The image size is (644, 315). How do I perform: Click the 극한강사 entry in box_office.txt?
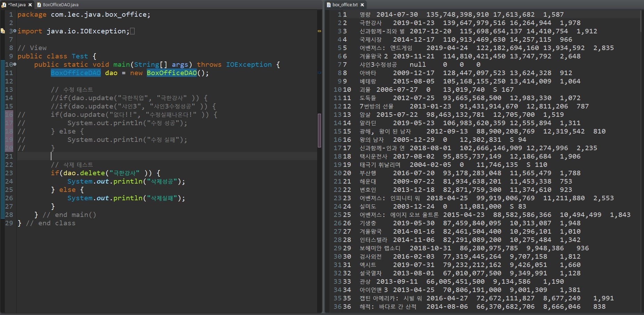[371, 23]
